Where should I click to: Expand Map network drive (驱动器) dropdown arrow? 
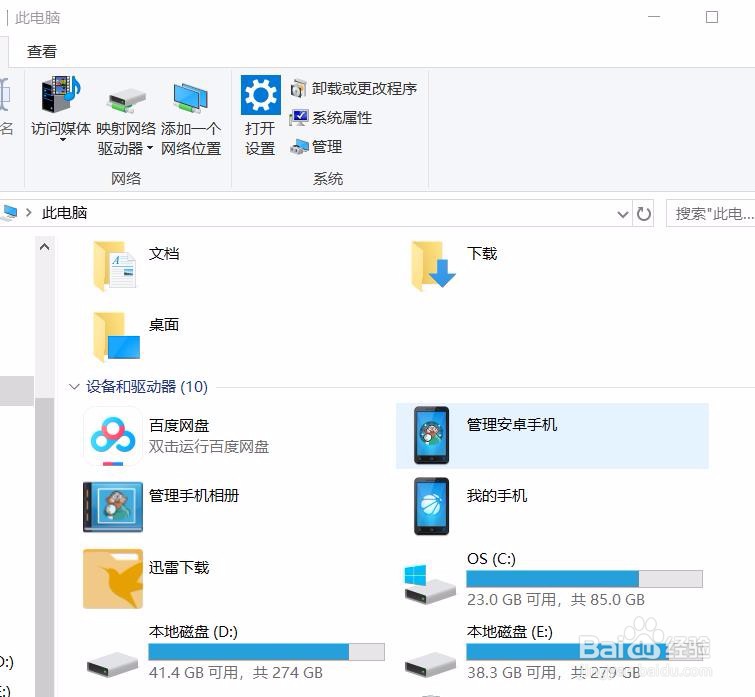[x=150, y=148]
